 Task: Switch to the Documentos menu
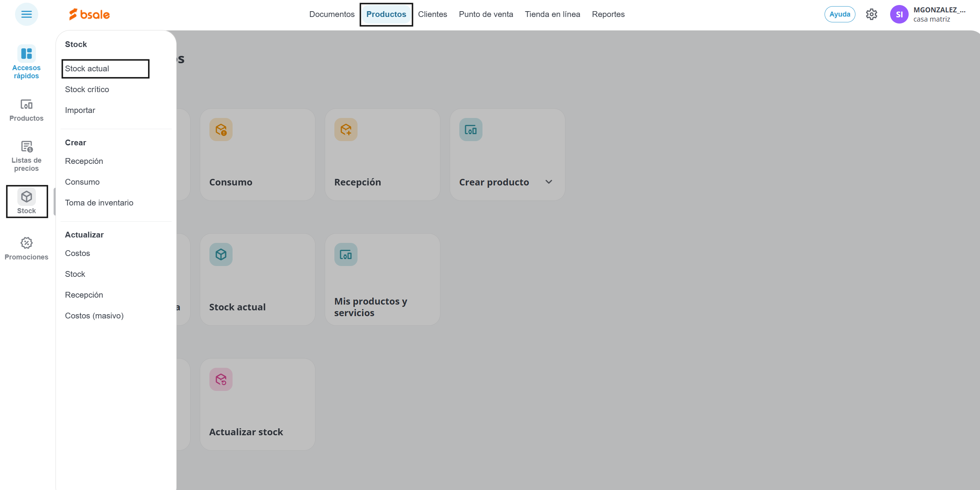(332, 14)
